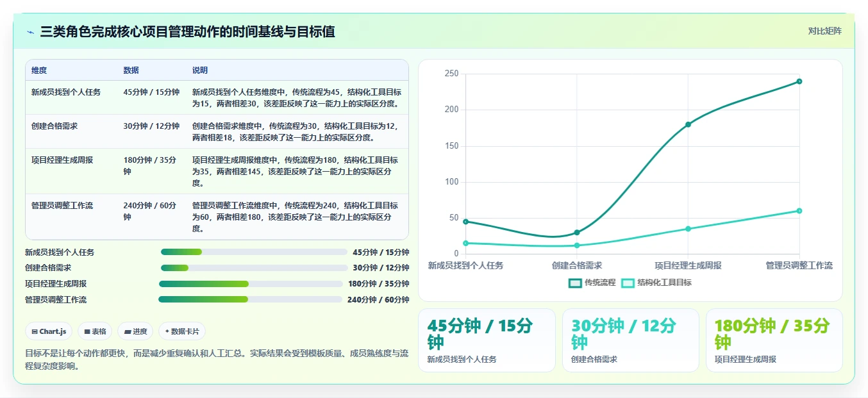The image size is (868, 398).
Task: Click the x-axis label 管理员调整工作流
Action: click(x=799, y=265)
